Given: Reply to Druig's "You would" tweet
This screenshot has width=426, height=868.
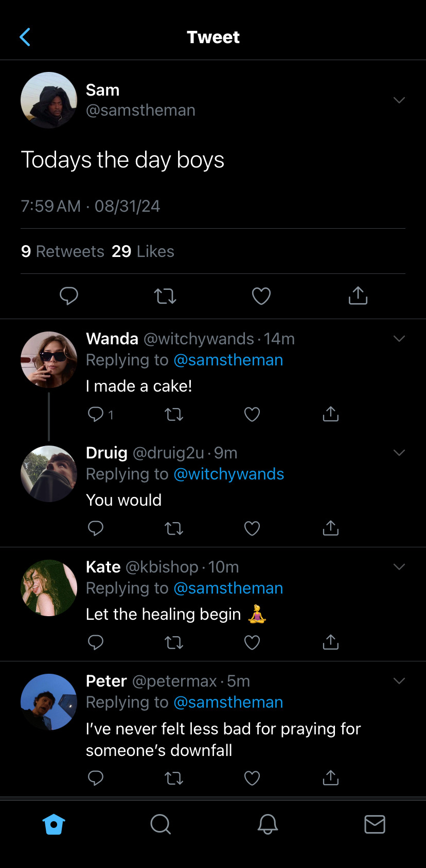Looking at the screenshot, I should coord(96,528).
